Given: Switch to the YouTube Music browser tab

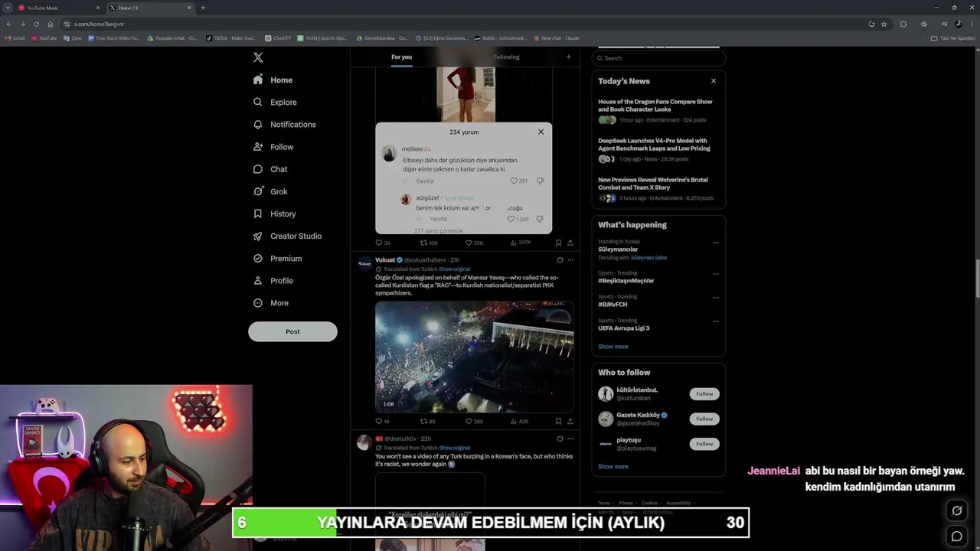Looking at the screenshot, I should click(x=60, y=8).
